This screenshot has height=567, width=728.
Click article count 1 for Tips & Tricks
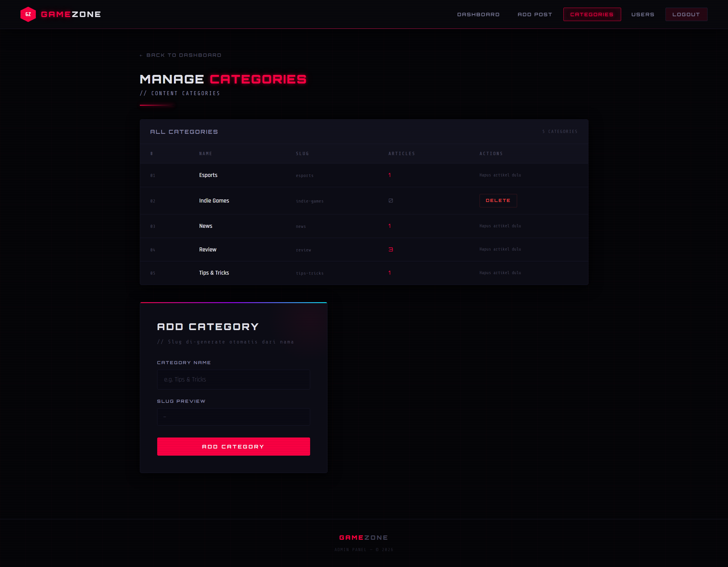390,273
